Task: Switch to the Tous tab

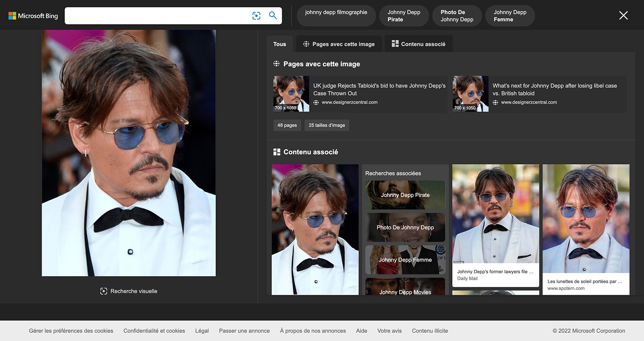Action: point(279,44)
